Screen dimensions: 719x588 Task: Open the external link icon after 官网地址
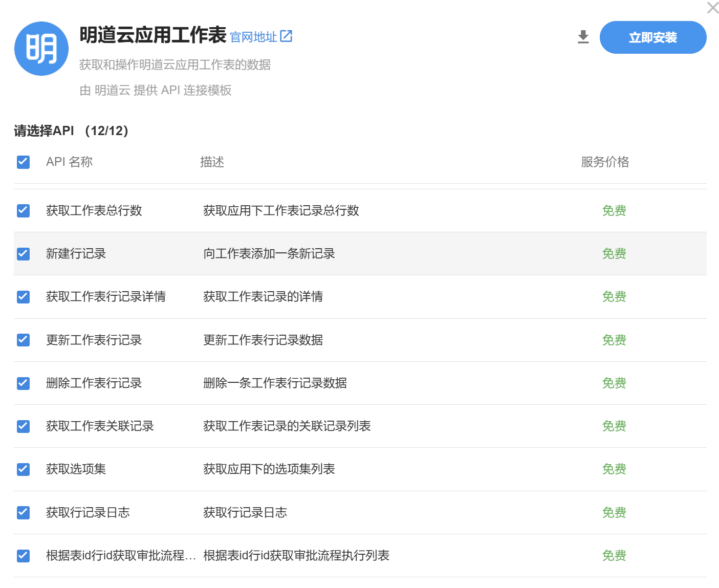[286, 36]
